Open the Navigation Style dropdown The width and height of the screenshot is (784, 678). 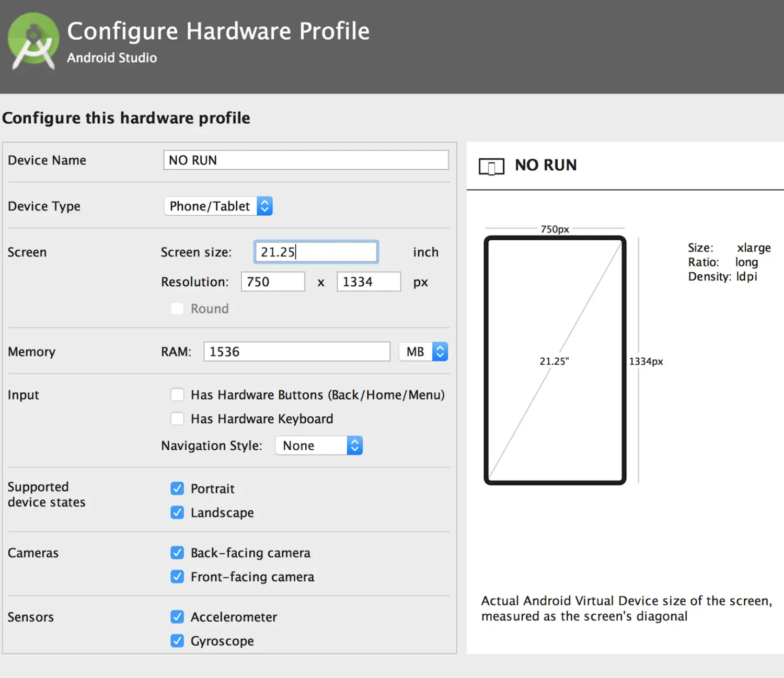pos(319,446)
